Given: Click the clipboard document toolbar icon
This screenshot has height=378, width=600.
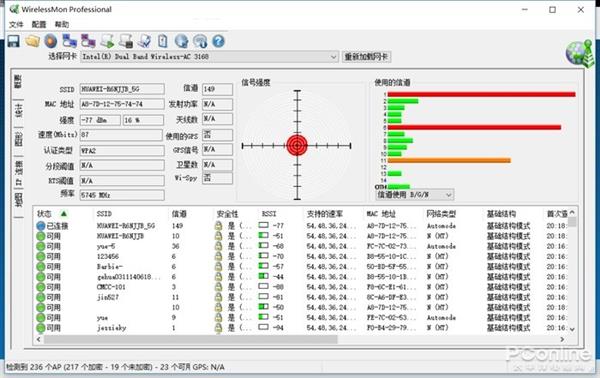Looking at the screenshot, I should tap(163, 41).
